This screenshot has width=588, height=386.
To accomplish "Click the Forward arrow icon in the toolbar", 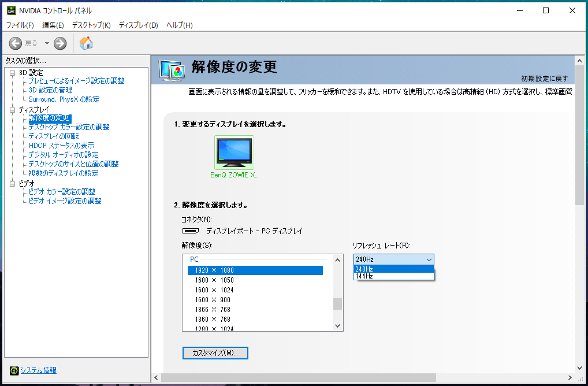I will tap(60, 43).
